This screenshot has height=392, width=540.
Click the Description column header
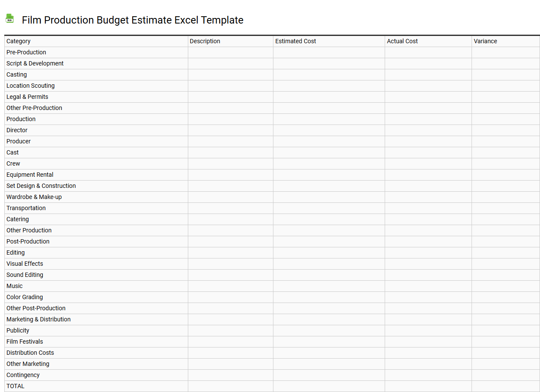pyautogui.click(x=205, y=41)
